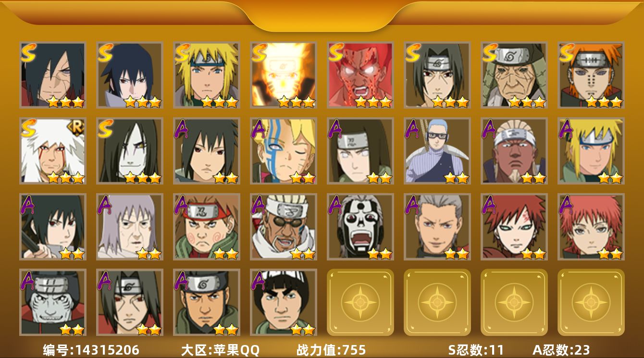This screenshot has height=358, width=644.
Task: Open the red-skinned glowing-eyed S-rank portrait
Action: click(360, 75)
